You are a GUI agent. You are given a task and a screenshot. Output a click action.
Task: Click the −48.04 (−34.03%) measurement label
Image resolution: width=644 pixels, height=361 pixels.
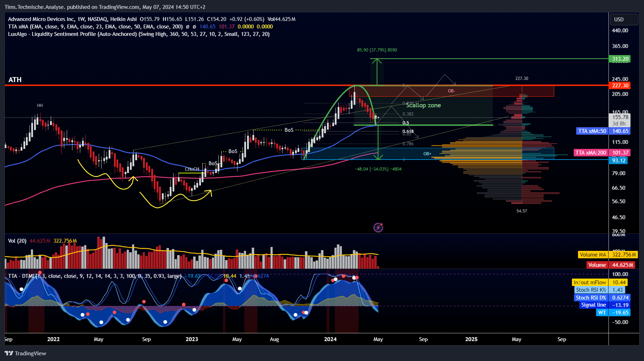pyautogui.click(x=378, y=169)
